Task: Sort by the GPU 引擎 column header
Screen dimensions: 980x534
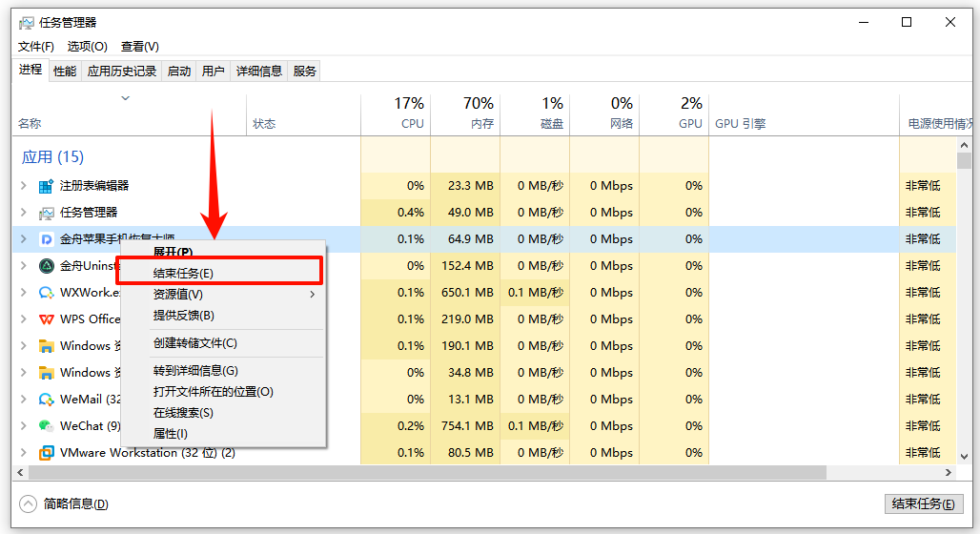Action: [804, 113]
